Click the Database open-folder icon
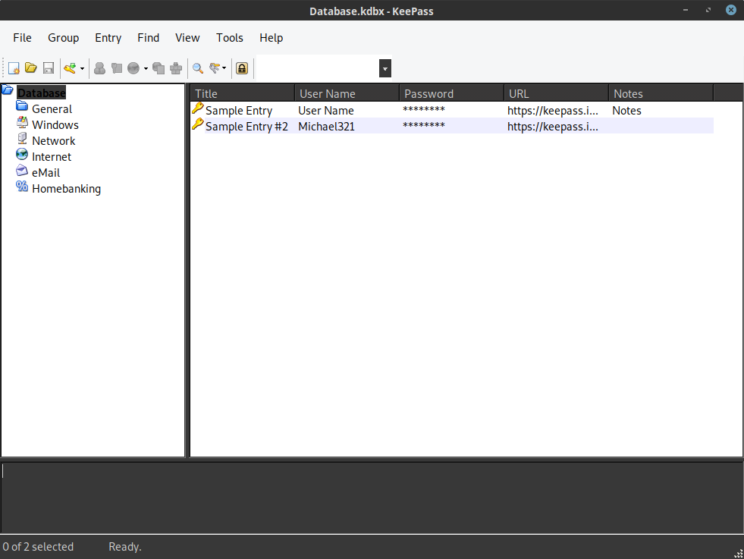The width and height of the screenshot is (744, 559). pos(8,90)
